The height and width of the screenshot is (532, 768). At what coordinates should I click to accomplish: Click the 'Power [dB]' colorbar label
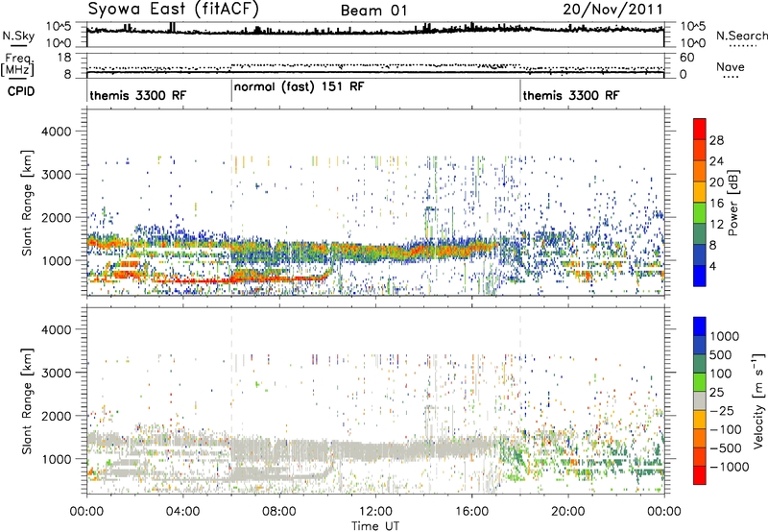point(732,203)
